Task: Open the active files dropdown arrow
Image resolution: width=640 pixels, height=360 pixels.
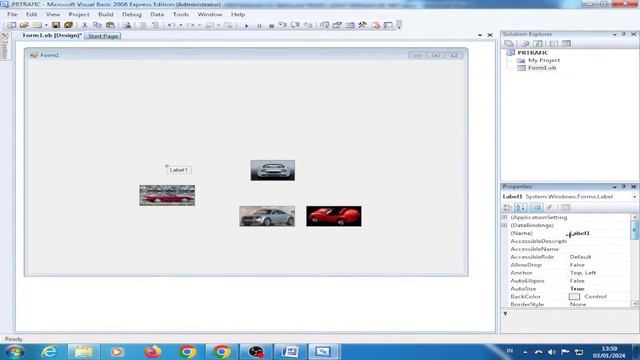Action: 480,36
